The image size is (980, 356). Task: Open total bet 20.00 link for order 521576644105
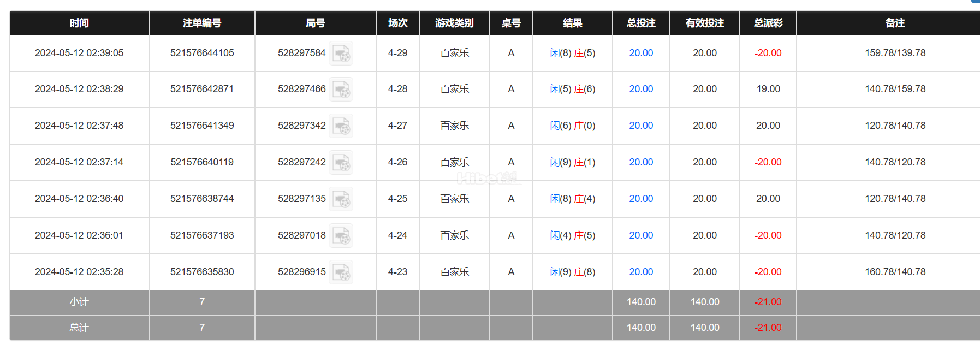(x=641, y=53)
